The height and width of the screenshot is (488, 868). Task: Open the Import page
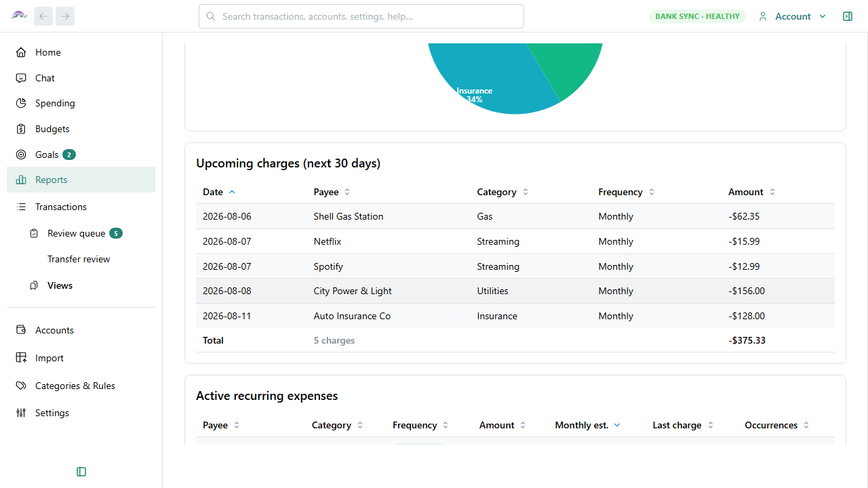tap(81, 358)
